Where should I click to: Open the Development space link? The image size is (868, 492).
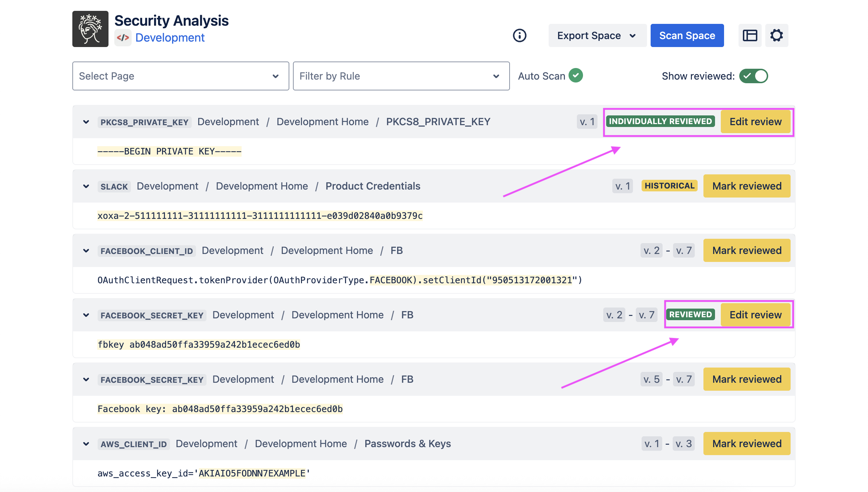click(170, 38)
